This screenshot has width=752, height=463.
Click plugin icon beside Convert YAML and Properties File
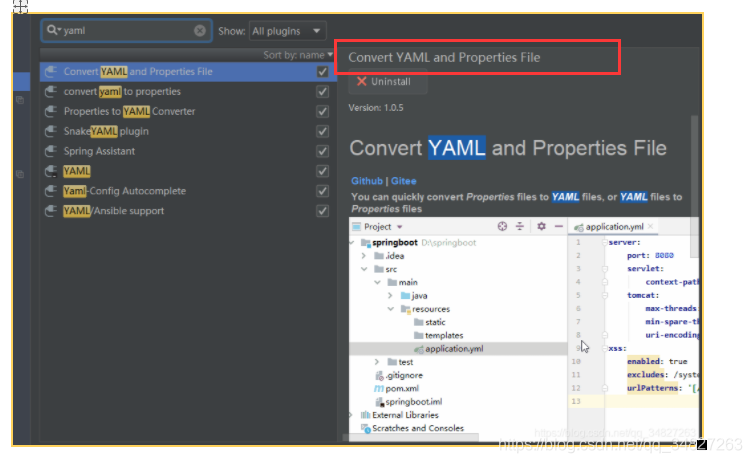(51, 71)
